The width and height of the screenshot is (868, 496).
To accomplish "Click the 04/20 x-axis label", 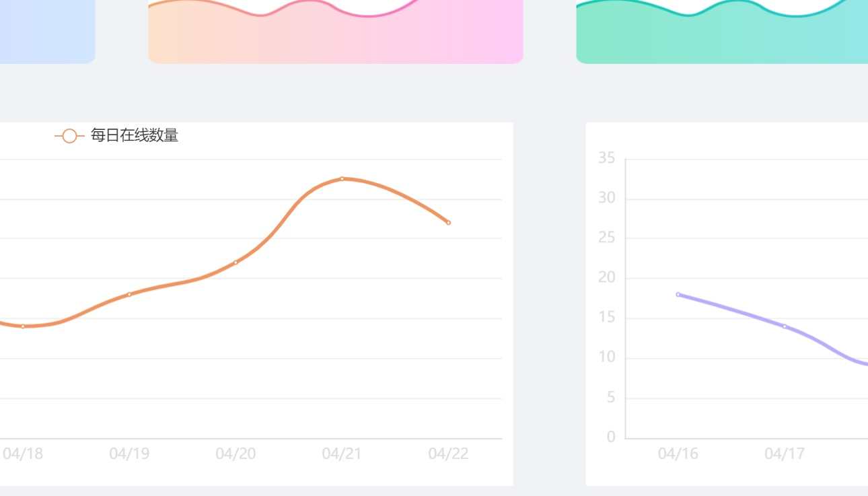I will (x=236, y=454).
